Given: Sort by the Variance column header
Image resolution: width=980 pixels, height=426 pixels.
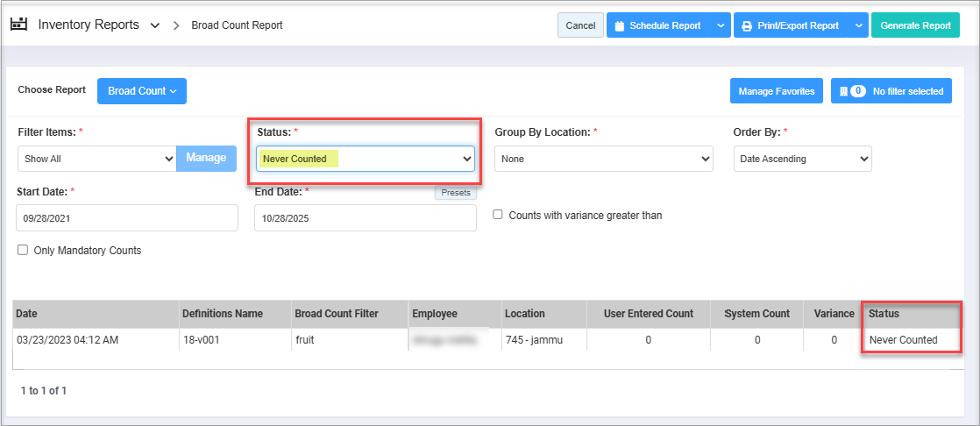Looking at the screenshot, I should click(833, 314).
